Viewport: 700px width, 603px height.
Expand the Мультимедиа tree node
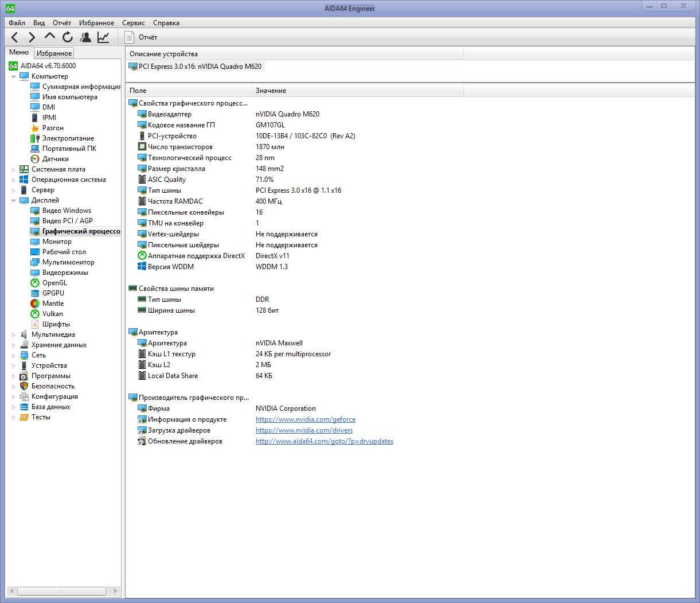[14, 334]
